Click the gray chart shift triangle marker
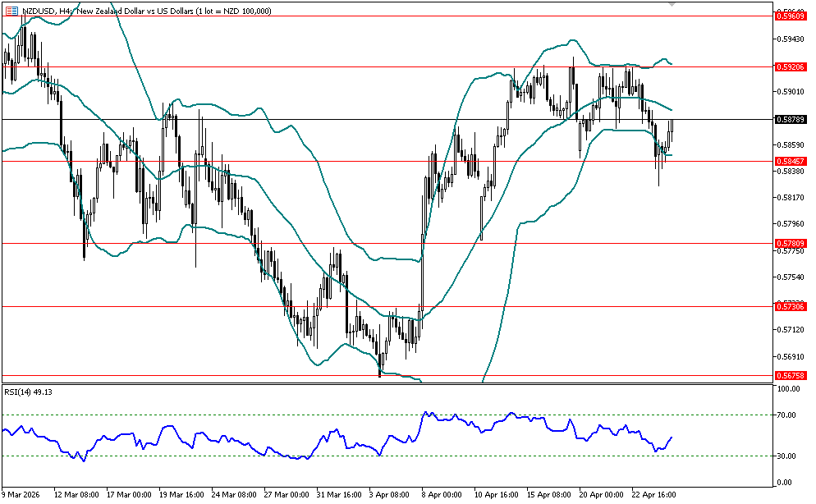Image resolution: width=816 pixels, height=504 pixels. (x=672, y=5)
